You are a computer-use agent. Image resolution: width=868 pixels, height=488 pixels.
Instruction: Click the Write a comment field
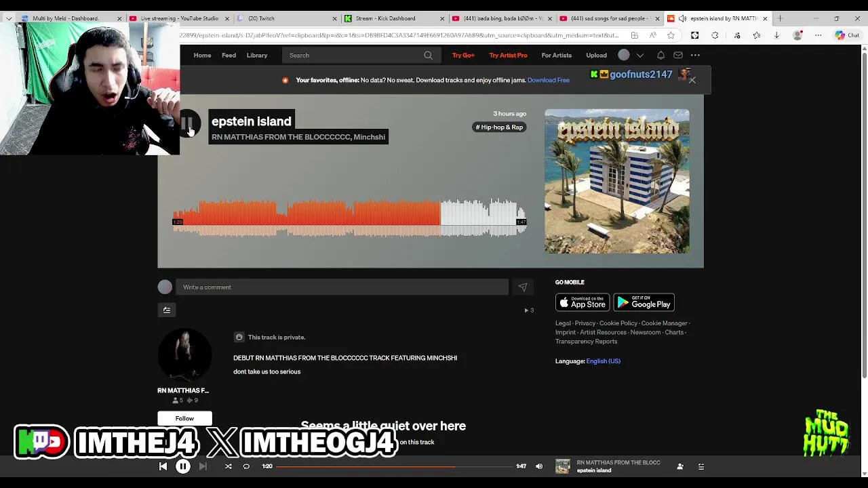pos(342,287)
